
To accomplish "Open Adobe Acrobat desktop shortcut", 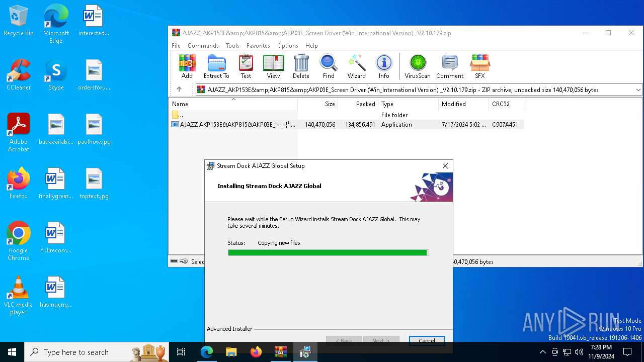I will pyautogui.click(x=19, y=133).
